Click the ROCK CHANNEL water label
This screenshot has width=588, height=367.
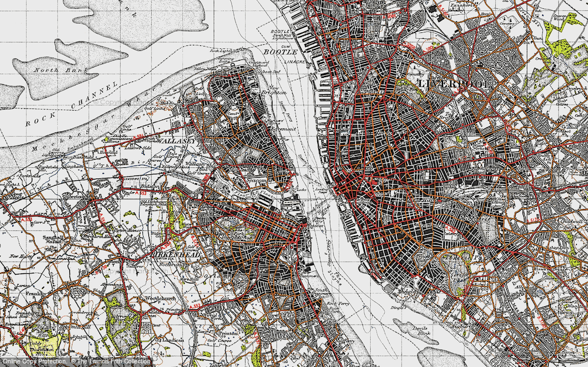tap(71, 105)
